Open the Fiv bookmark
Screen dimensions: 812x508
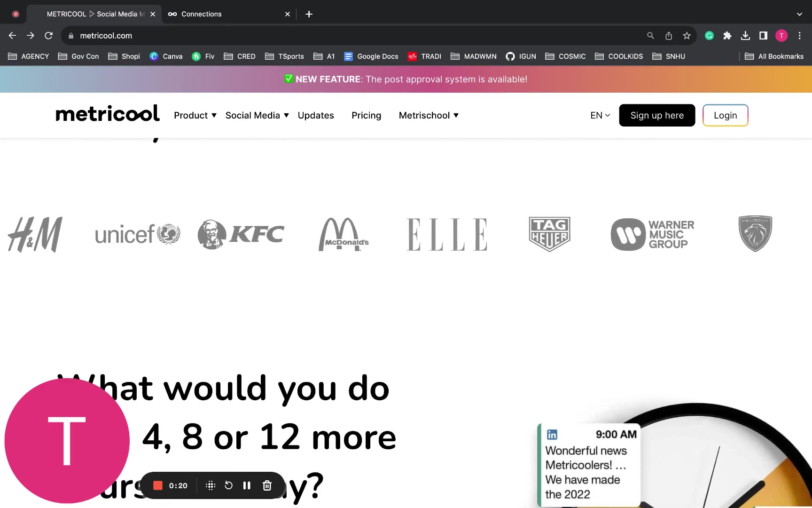point(203,56)
